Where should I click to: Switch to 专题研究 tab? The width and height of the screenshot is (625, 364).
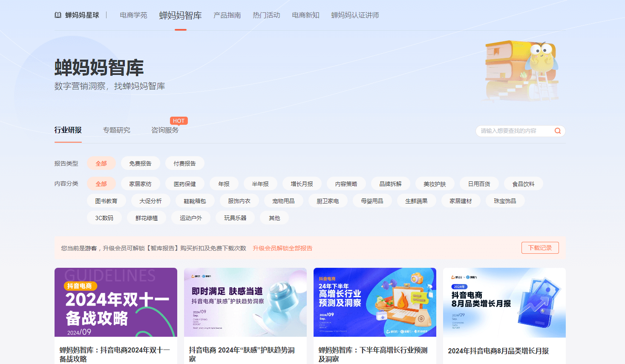pyautogui.click(x=116, y=130)
